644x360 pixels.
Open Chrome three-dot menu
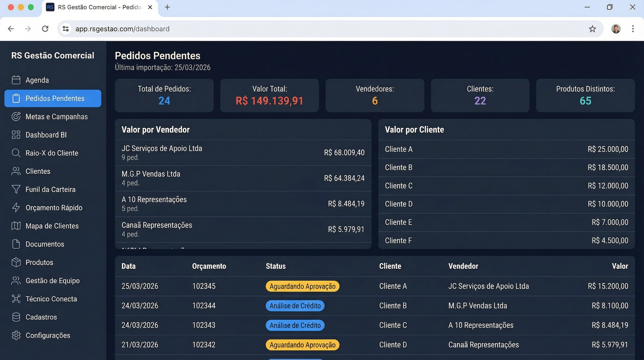click(x=633, y=29)
